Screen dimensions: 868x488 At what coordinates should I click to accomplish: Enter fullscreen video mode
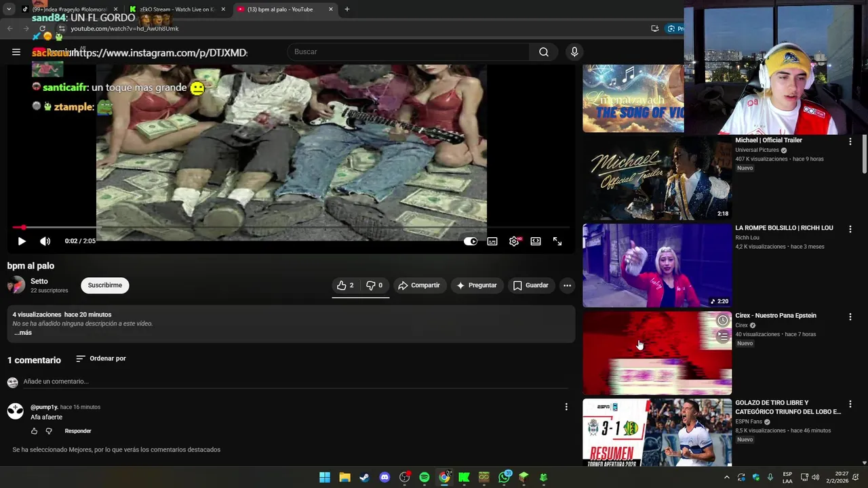(557, 241)
